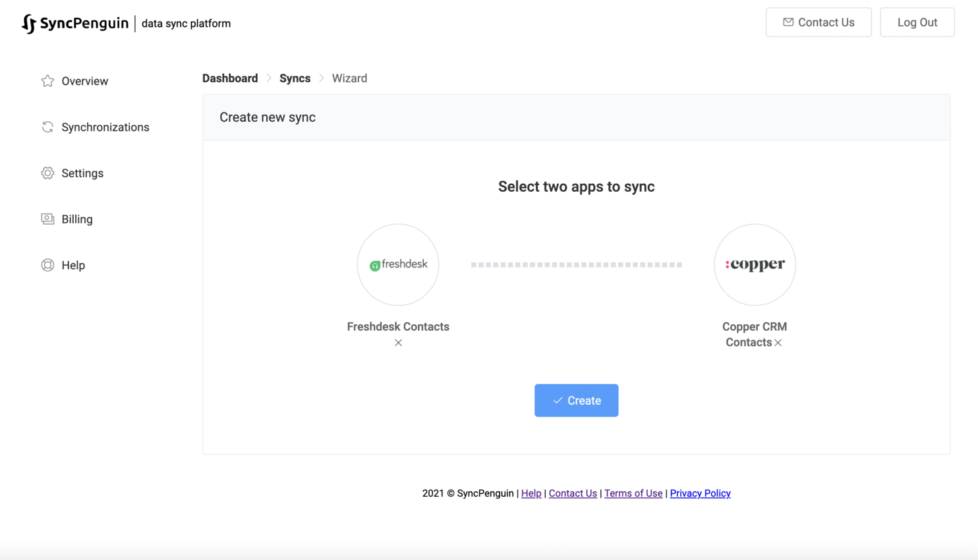Remove Freshdesk Contacts with its X
The height and width of the screenshot is (560, 978).
pos(398,343)
